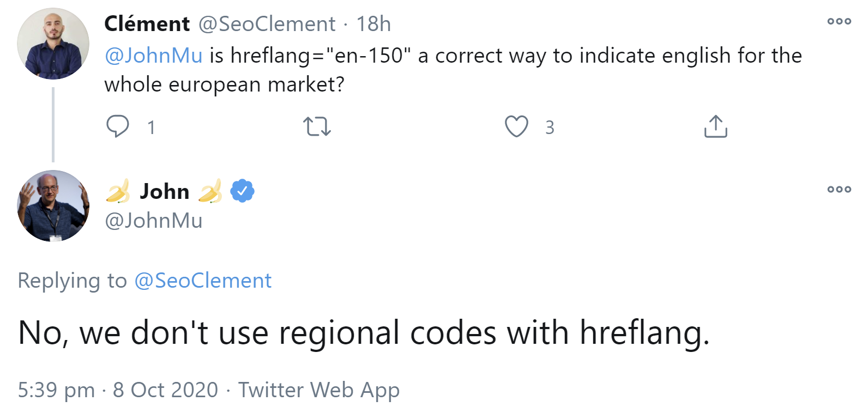
Task: Expand the three-dot menu beside John's name
Action: [839, 189]
